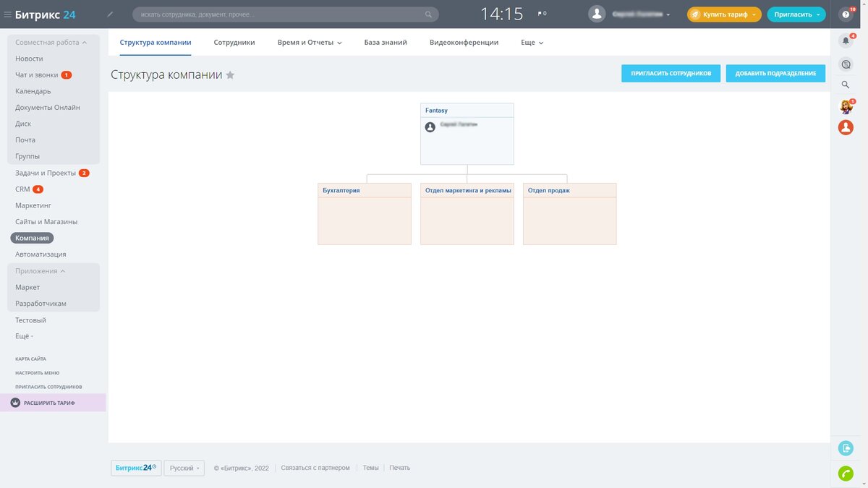Open the chat messenger icon in sidebar
This screenshot has height=488, width=868.
(846, 64)
